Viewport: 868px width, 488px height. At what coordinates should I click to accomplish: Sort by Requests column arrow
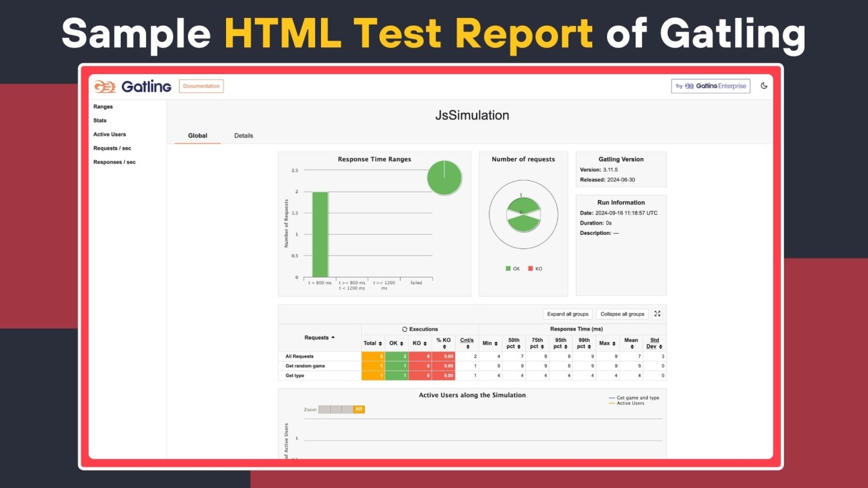(x=333, y=338)
